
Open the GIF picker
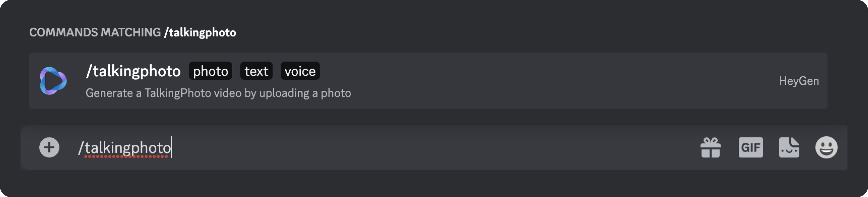pos(751,147)
